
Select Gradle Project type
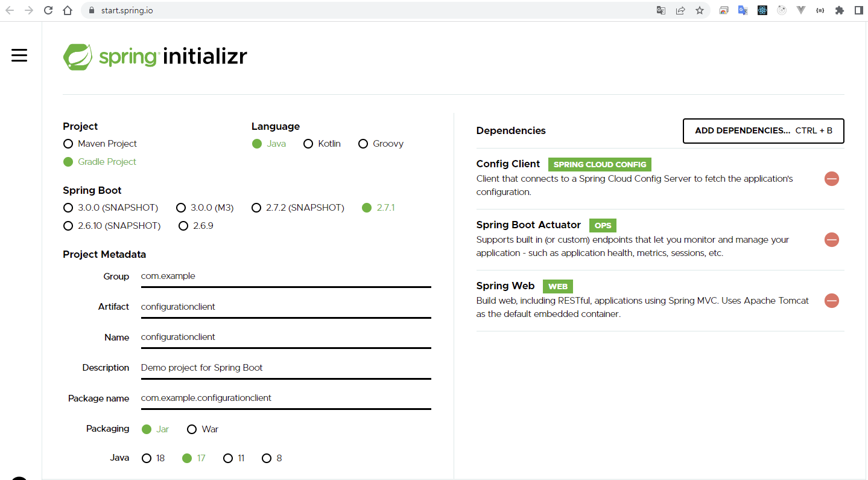click(100, 162)
